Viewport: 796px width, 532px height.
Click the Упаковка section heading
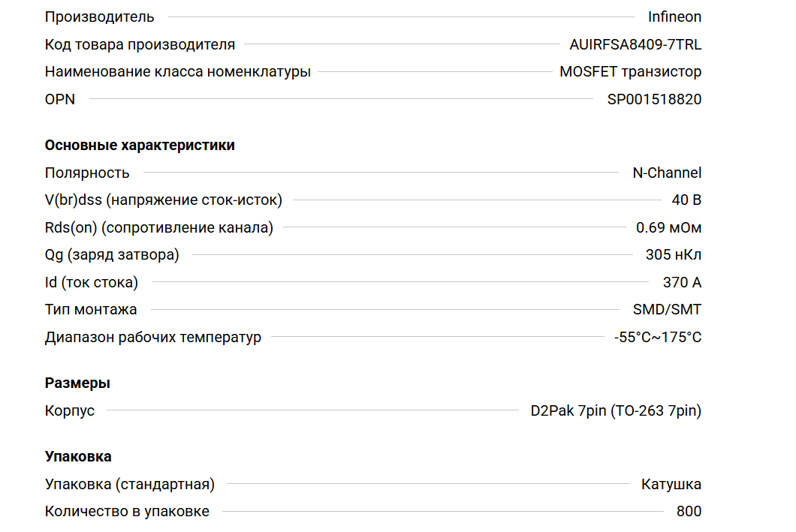pyautogui.click(x=78, y=457)
